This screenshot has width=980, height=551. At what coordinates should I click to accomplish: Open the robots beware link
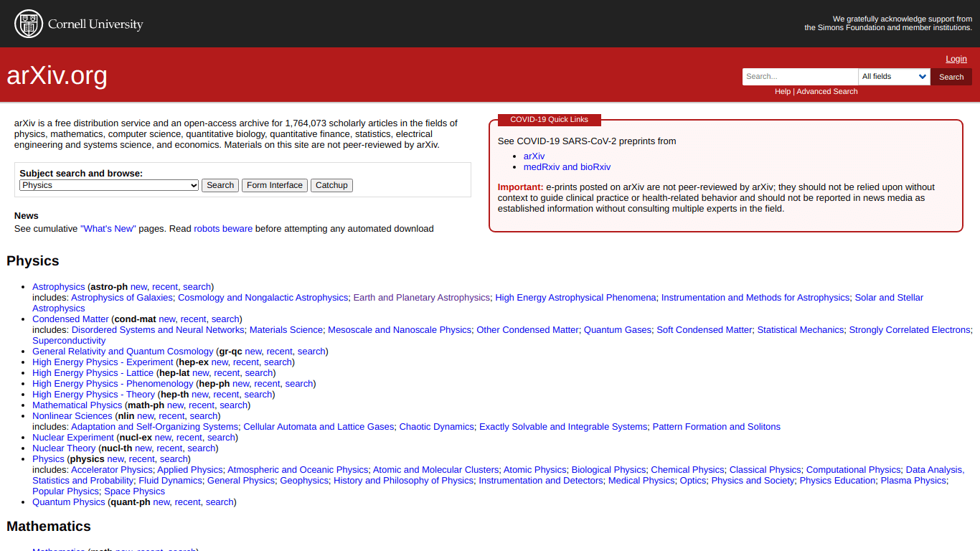coord(223,229)
